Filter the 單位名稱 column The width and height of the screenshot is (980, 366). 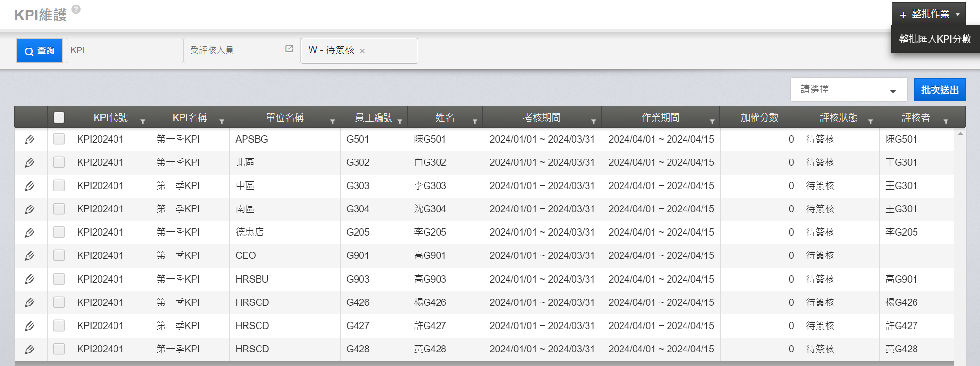pos(332,122)
